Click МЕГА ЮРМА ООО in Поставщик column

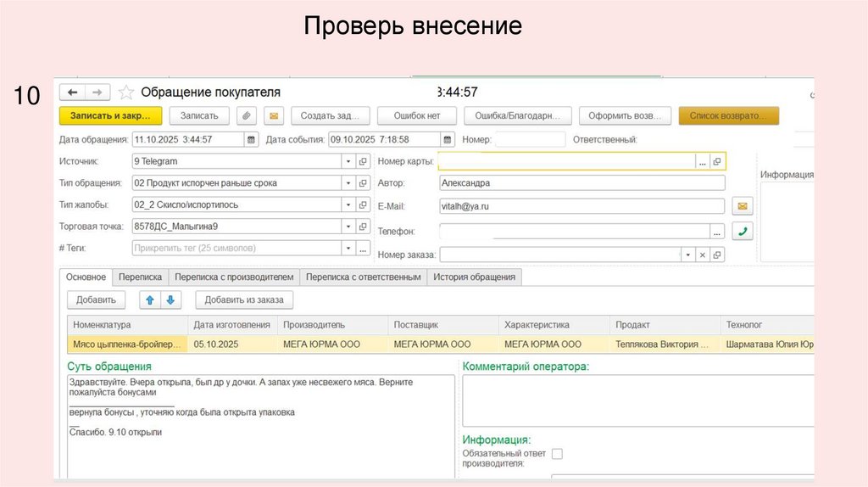click(443, 344)
